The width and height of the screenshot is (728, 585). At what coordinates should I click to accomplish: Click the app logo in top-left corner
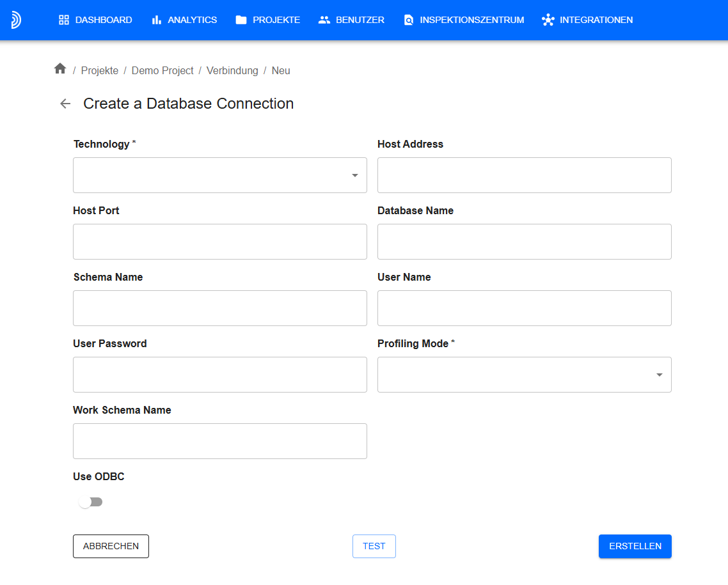point(16,20)
